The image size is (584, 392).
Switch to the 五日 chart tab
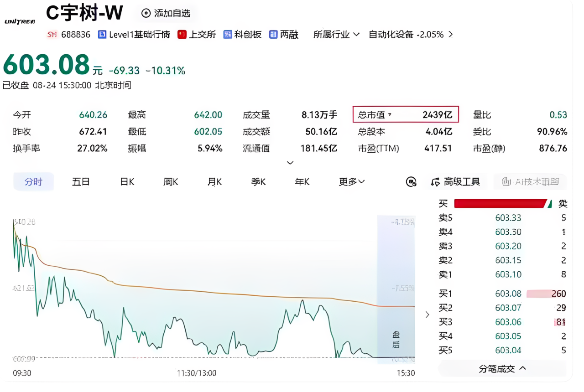tap(81, 182)
